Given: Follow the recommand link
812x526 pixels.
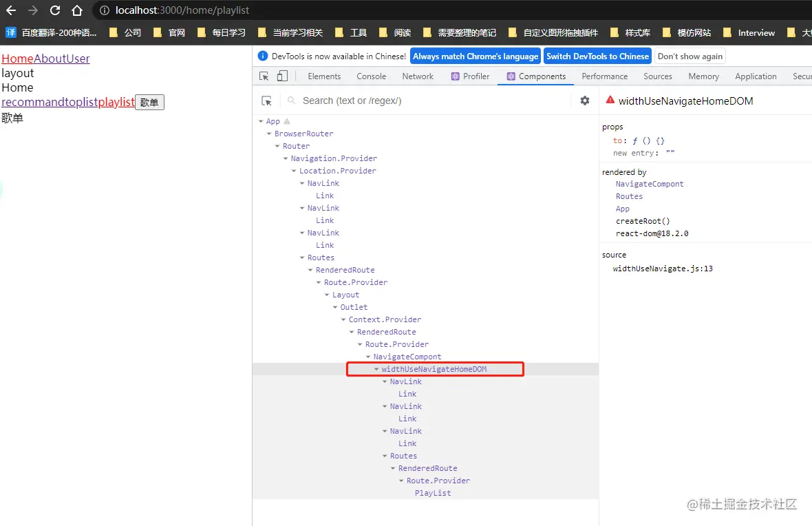Looking at the screenshot, I should [x=33, y=102].
